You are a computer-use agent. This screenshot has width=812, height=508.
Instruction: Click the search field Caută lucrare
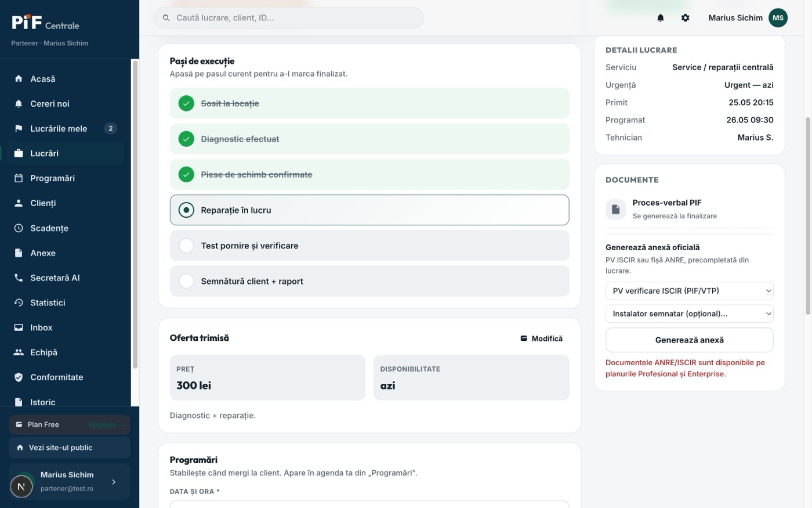[288, 18]
